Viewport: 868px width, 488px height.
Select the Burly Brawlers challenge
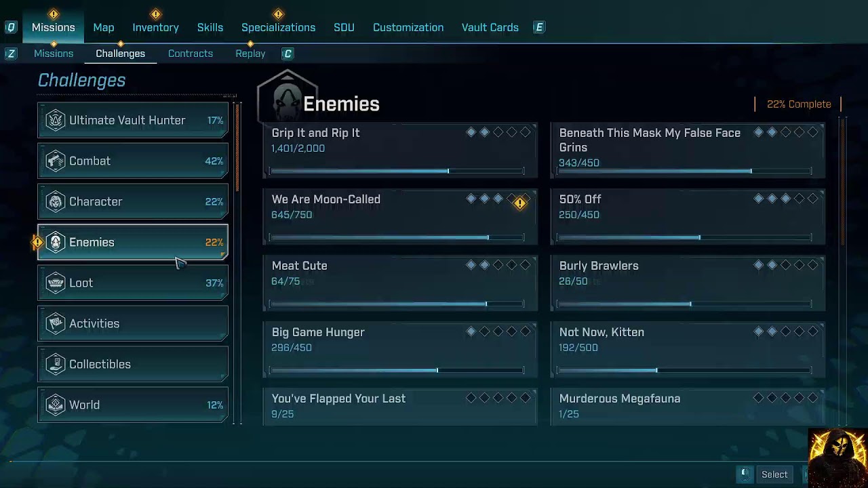coord(688,283)
